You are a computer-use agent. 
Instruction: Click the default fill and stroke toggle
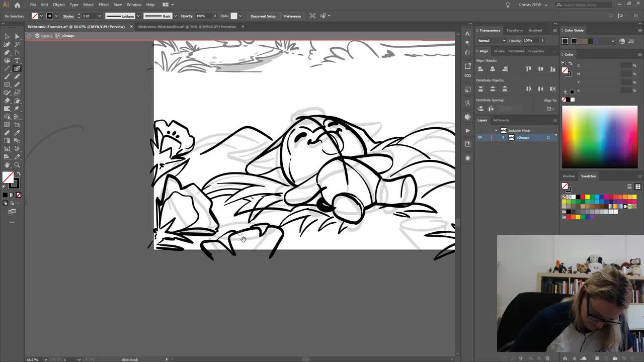[x=4, y=187]
